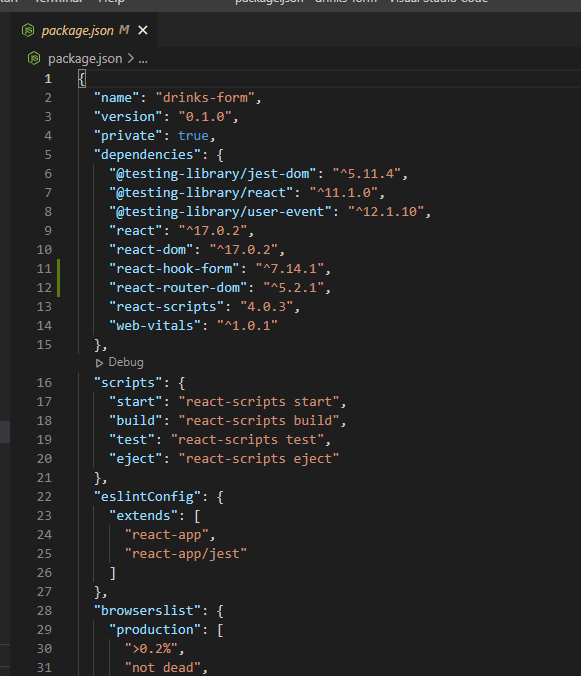
Task: Click "@testing-library/user-event" dependency
Action: (220, 212)
